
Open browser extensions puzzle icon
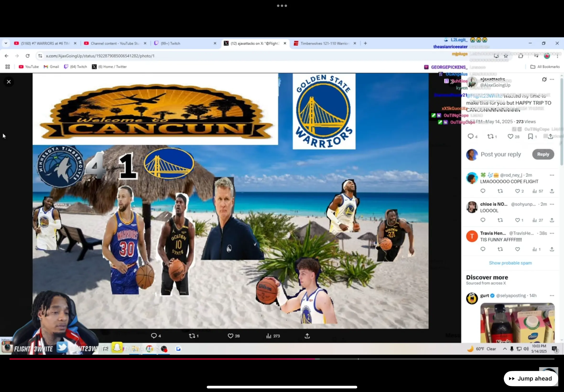click(x=521, y=56)
